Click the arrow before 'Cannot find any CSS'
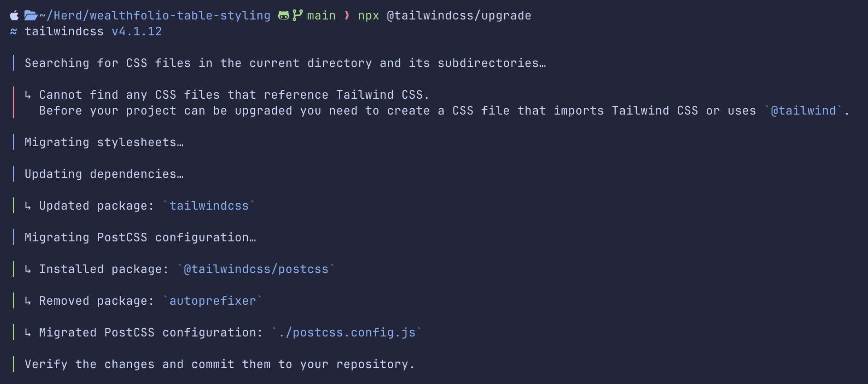Viewport: 868px width, 384px height. [x=28, y=95]
